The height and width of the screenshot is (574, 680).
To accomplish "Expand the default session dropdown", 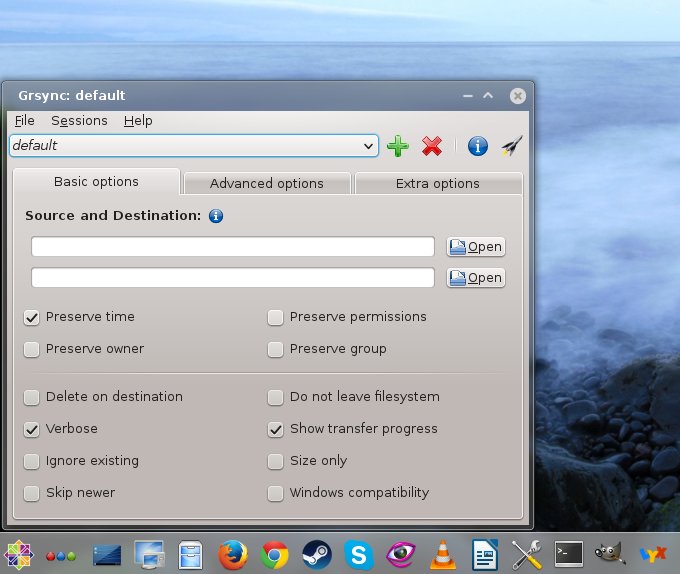I will point(369,146).
